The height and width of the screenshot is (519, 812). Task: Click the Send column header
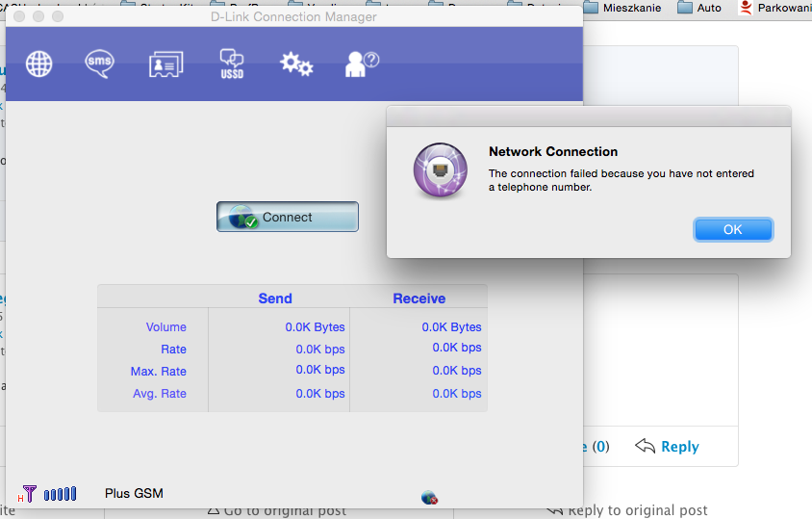point(275,298)
